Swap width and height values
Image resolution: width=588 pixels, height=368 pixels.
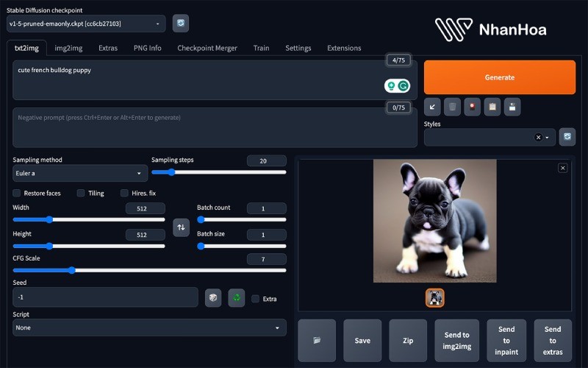181,227
